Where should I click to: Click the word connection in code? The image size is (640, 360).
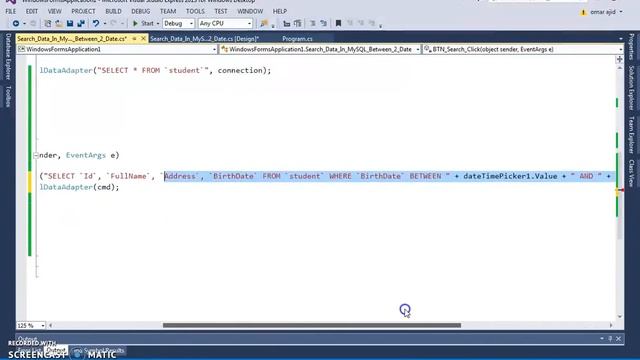(x=240, y=71)
